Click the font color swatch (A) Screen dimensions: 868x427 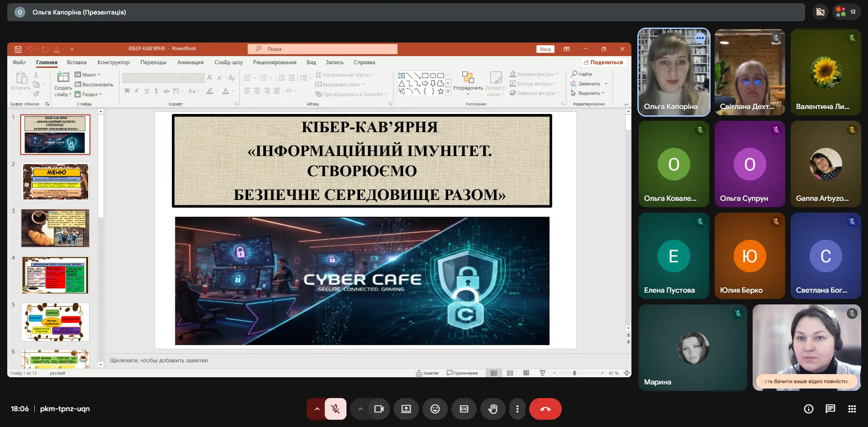point(226,91)
